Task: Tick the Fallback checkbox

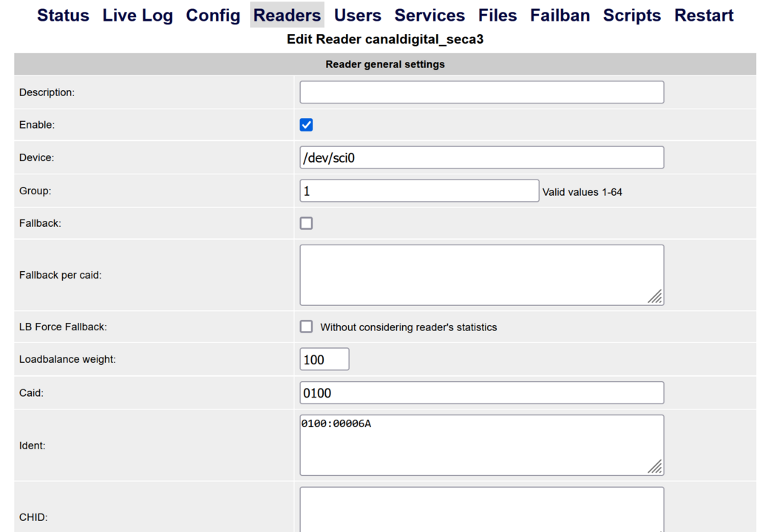Action: [306, 223]
